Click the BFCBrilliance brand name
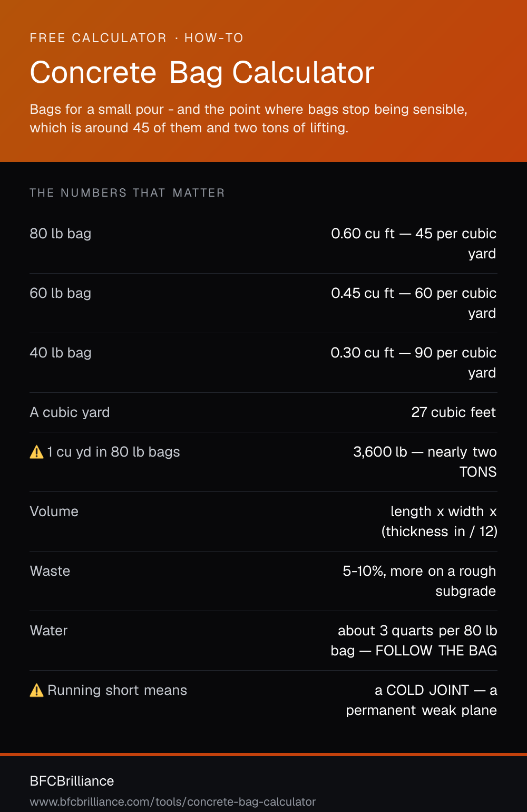 [x=72, y=781]
